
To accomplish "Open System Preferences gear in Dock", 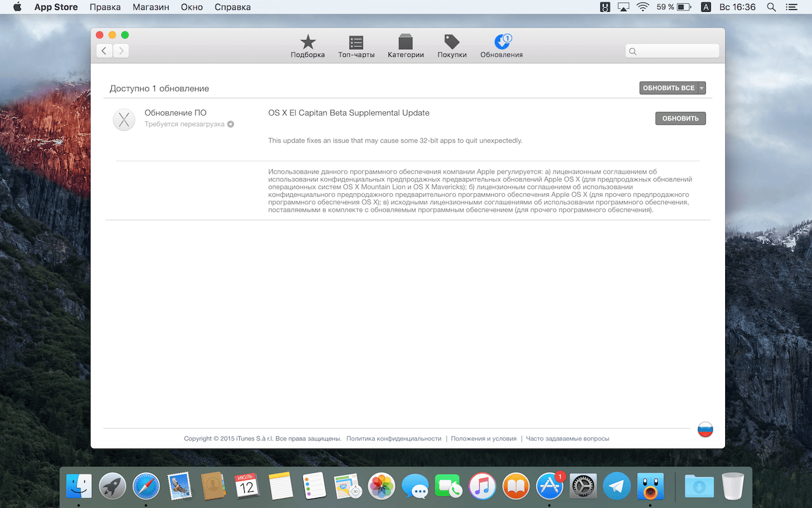I will coord(583,486).
